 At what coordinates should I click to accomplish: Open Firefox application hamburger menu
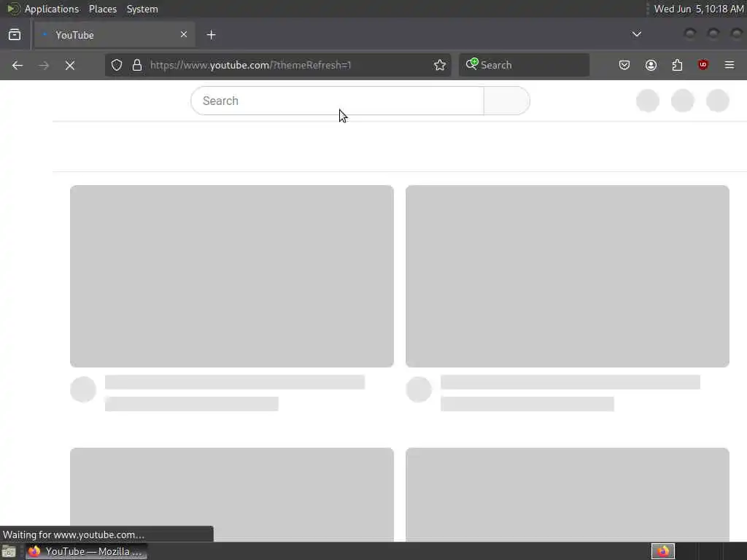coord(729,65)
